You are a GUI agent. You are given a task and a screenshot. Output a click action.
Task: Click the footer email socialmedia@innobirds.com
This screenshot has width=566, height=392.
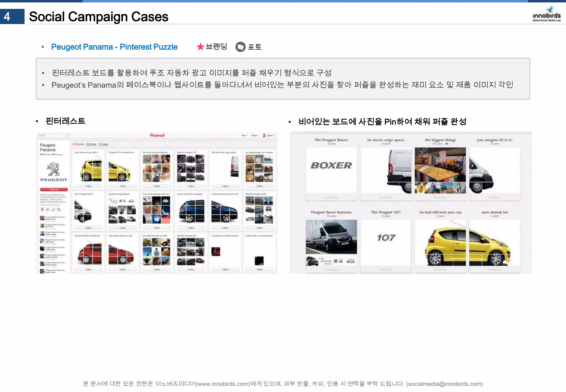tap(444, 384)
